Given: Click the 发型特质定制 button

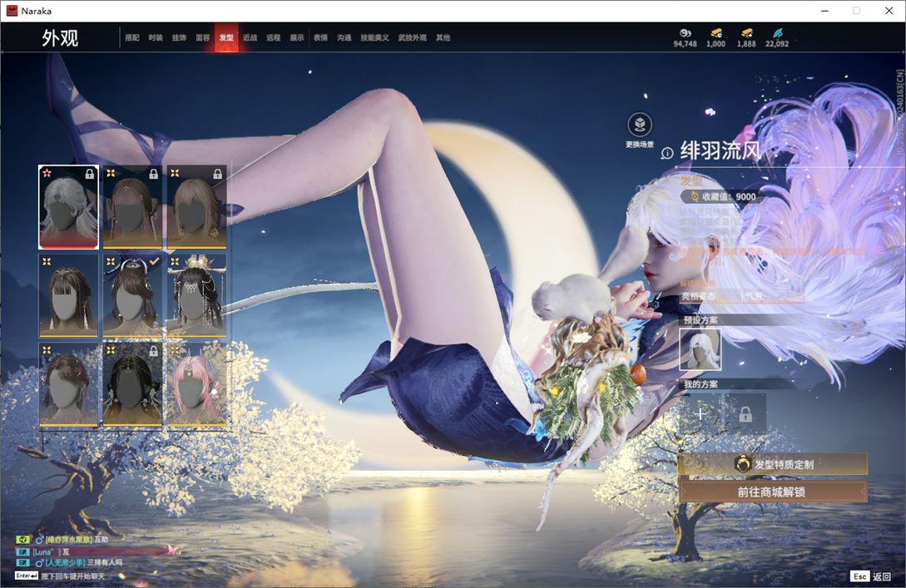Looking at the screenshot, I should click(772, 464).
